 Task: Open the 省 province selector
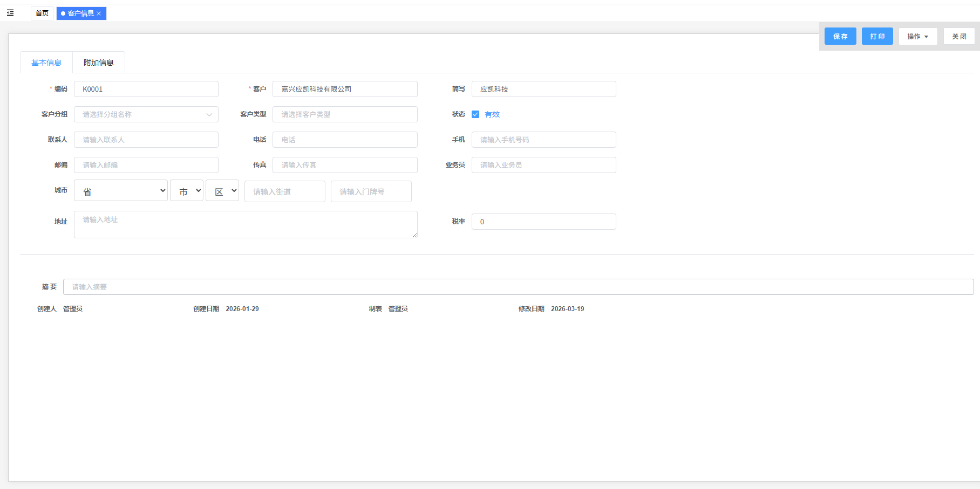[x=121, y=191]
